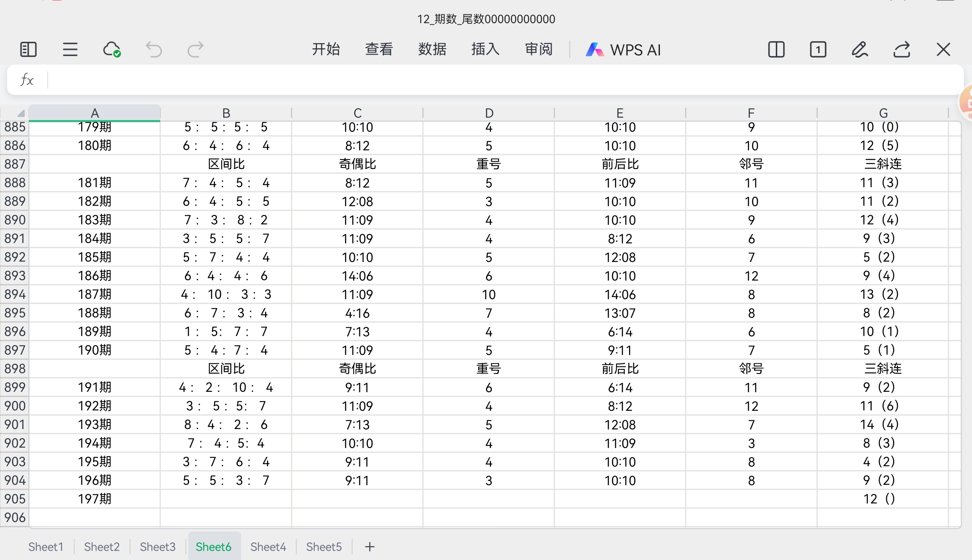Click the undo arrow
Image resolution: width=972 pixels, height=560 pixels.
[x=154, y=50]
